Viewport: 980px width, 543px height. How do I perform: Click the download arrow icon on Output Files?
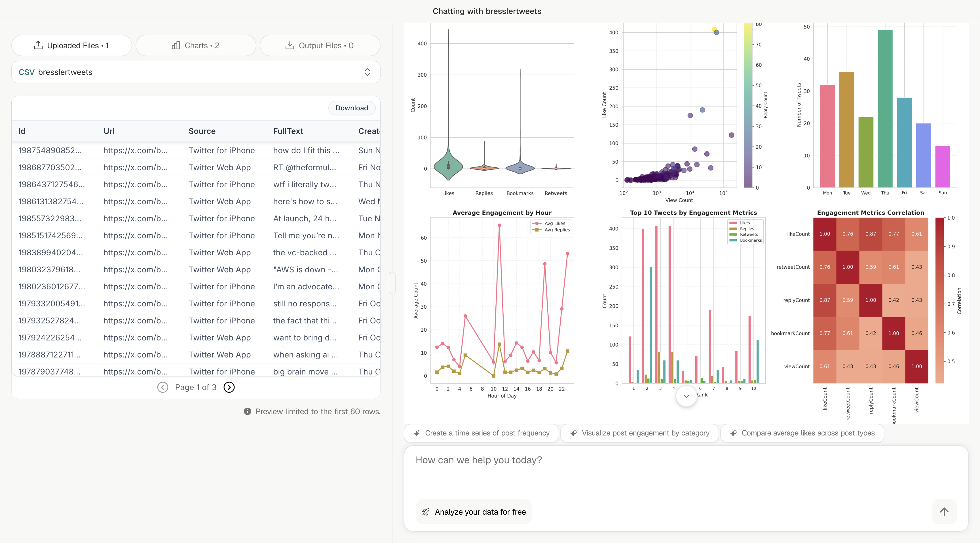[290, 45]
